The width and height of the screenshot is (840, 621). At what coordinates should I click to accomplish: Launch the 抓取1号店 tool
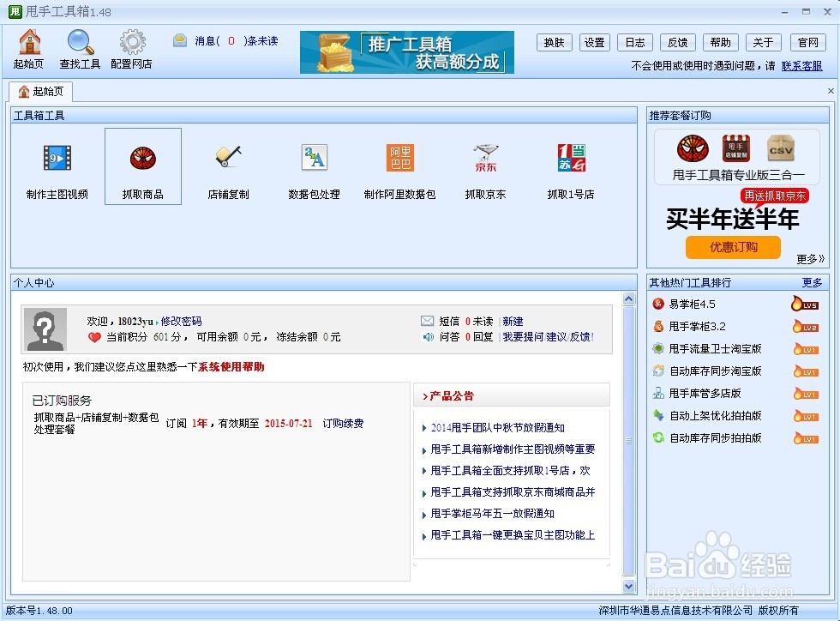click(571, 166)
